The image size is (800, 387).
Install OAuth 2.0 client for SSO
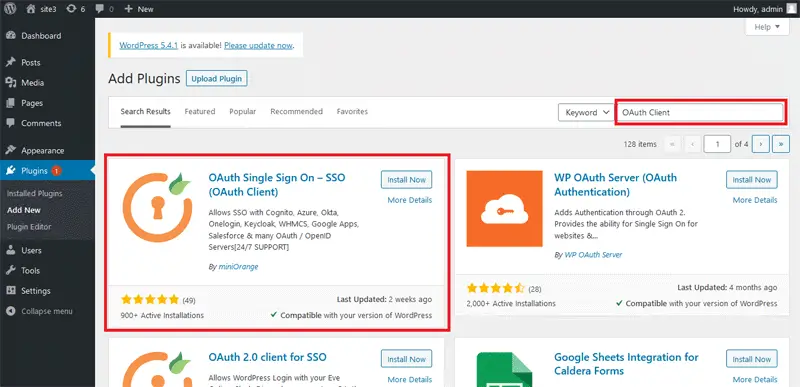pyautogui.click(x=406, y=358)
